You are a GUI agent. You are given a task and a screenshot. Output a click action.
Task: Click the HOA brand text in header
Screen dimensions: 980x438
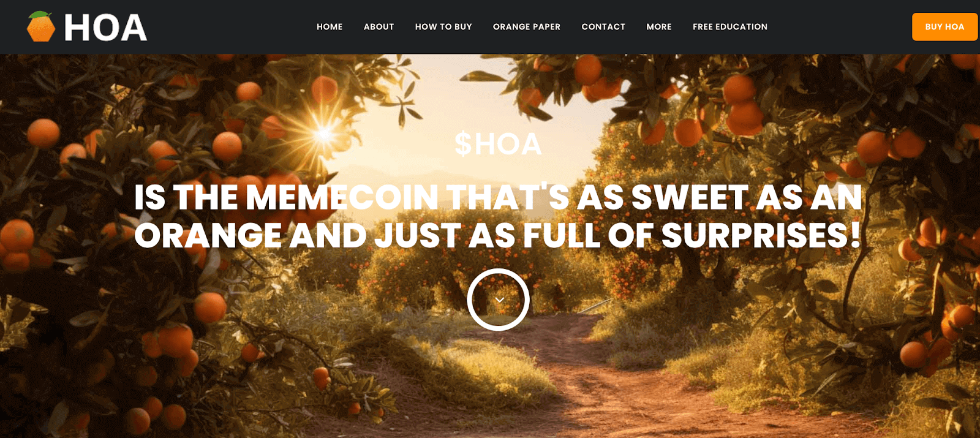pos(105,28)
